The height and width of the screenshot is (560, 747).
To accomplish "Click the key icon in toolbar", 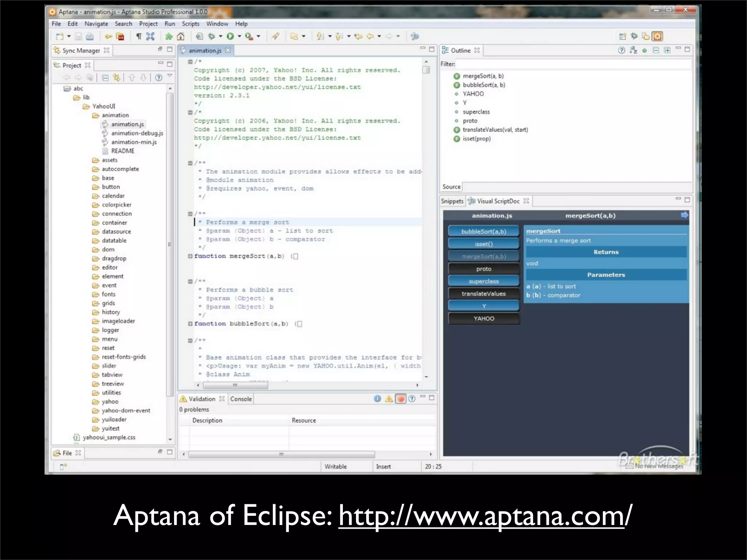I will coord(108,36).
